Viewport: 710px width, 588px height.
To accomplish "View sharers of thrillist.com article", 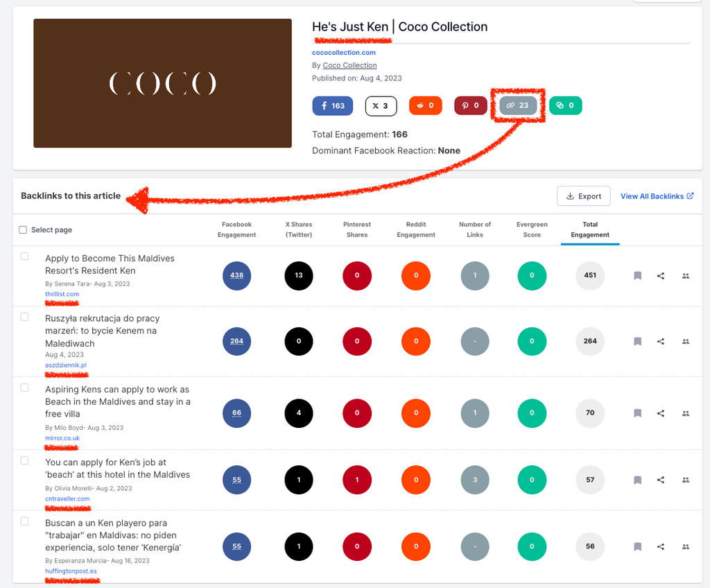I will pos(686,275).
